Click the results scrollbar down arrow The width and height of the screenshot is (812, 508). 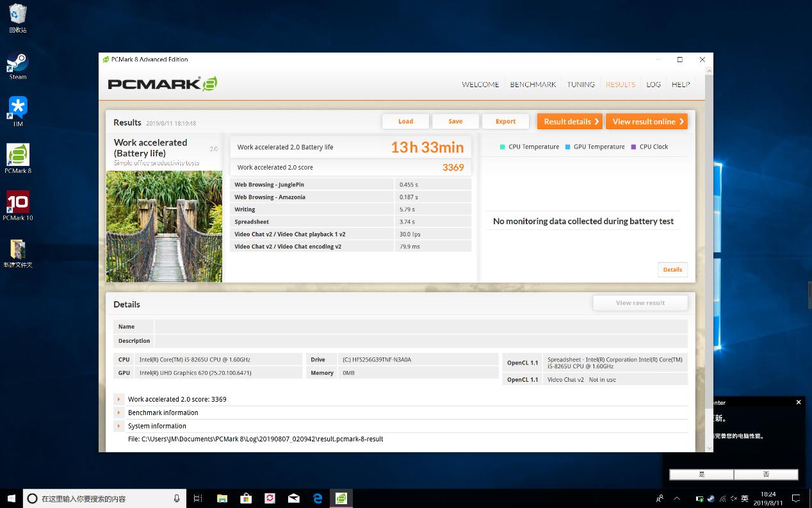click(709, 448)
